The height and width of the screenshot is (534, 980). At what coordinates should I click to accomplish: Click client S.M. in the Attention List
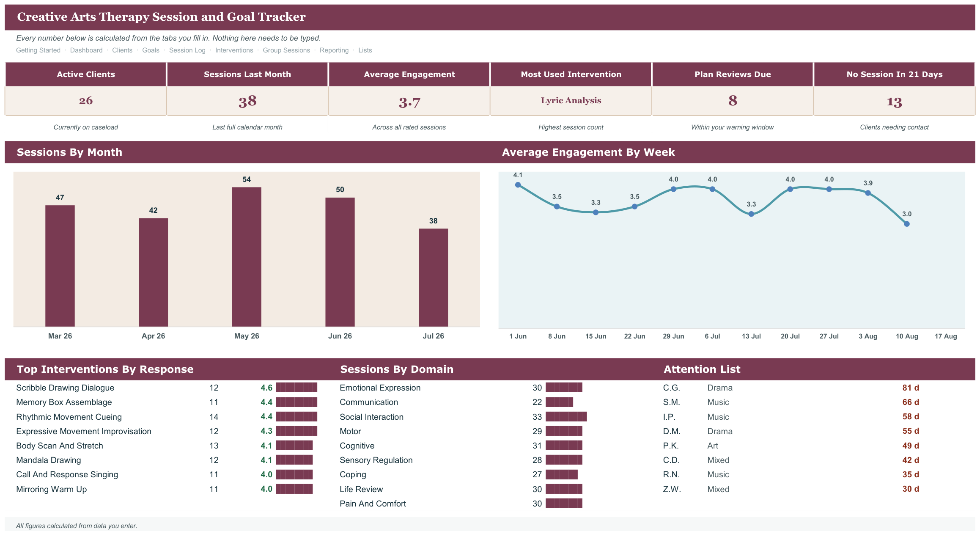(672, 402)
